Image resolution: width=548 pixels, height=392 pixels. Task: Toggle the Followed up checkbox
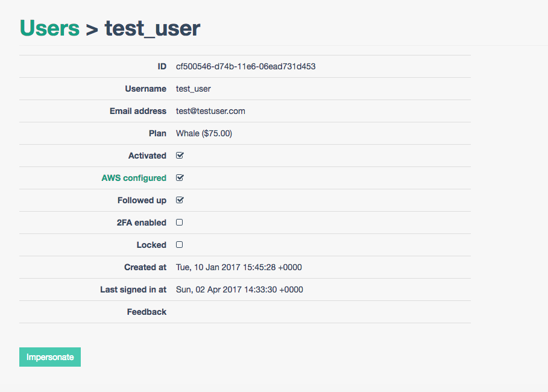click(x=180, y=200)
